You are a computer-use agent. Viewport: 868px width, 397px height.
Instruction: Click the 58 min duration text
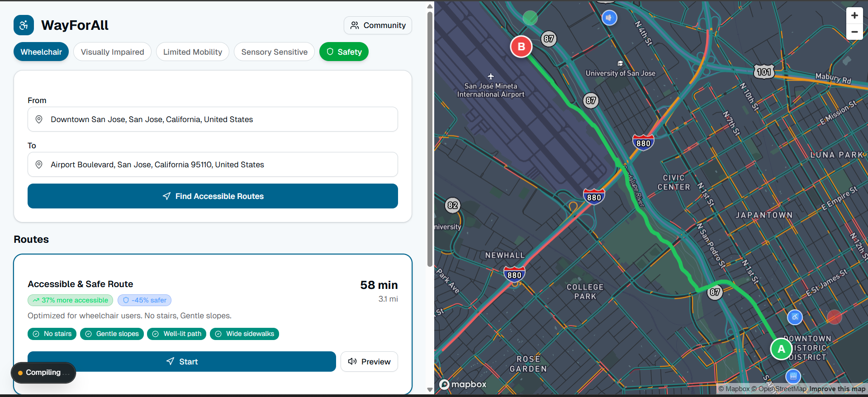point(379,285)
